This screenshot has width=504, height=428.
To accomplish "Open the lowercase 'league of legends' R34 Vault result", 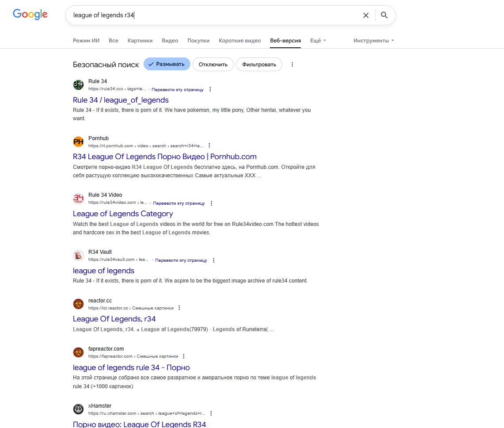I will [x=103, y=271].
